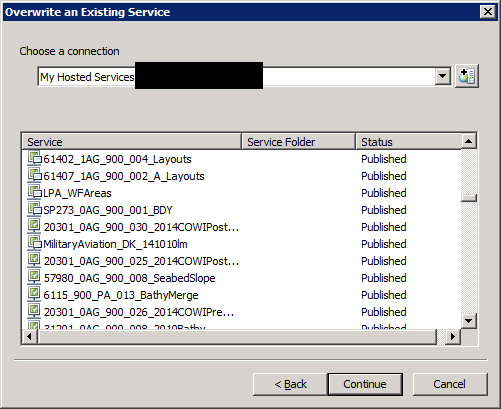The height and width of the screenshot is (409, 501).
Task: Click the Continue button
Action: (x=365, y=384)
